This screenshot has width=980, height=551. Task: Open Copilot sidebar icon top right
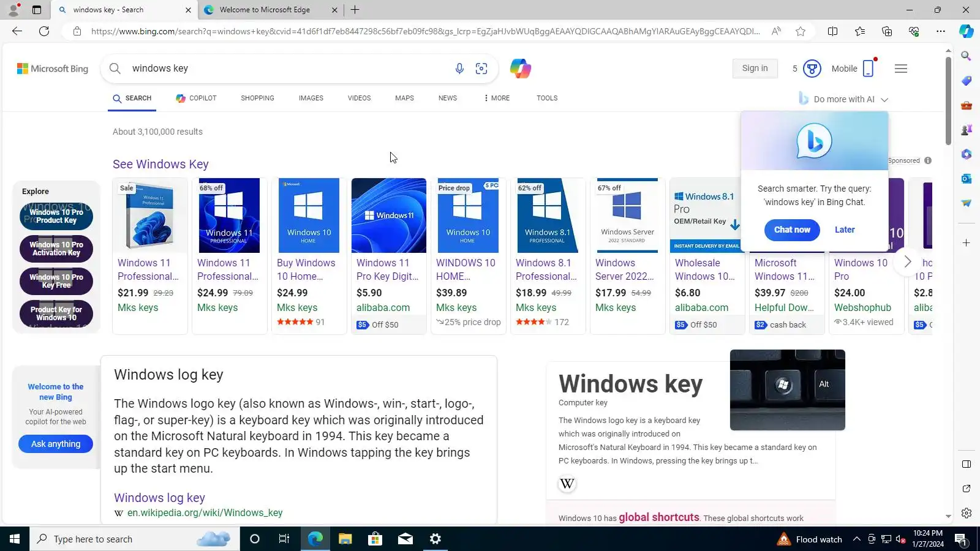coord(967,31)
